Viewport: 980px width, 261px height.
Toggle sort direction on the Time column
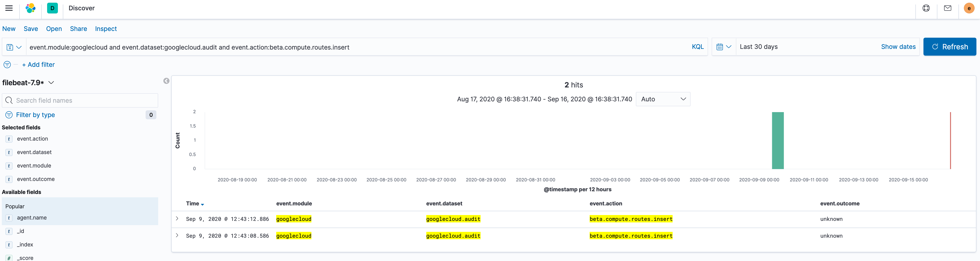point(202,204)
